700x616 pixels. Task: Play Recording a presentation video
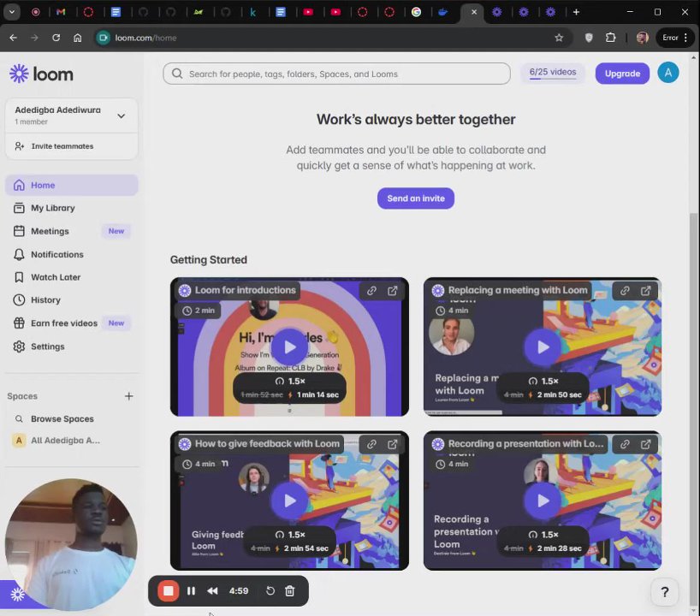pyautogui.click(x=543, y=500)
